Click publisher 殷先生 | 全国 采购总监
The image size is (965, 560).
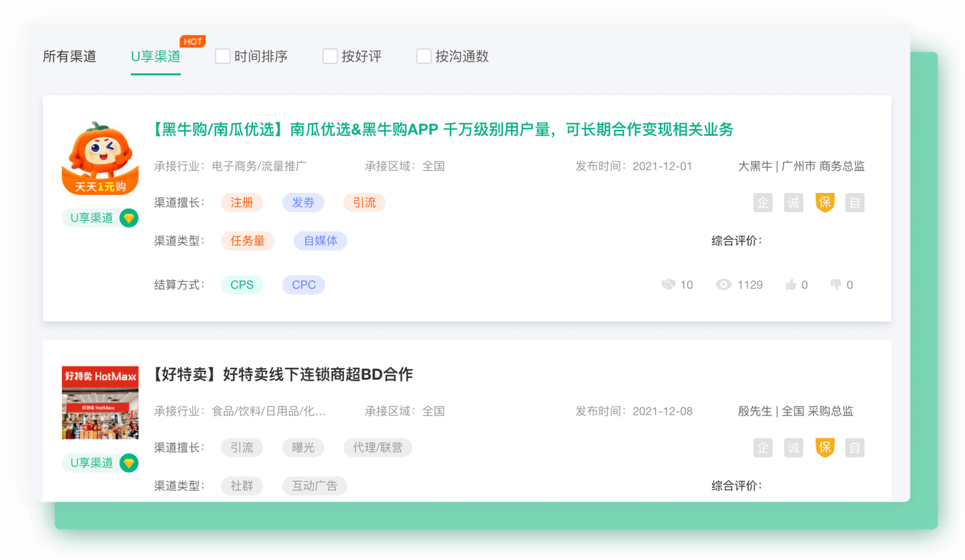point(796,411)
